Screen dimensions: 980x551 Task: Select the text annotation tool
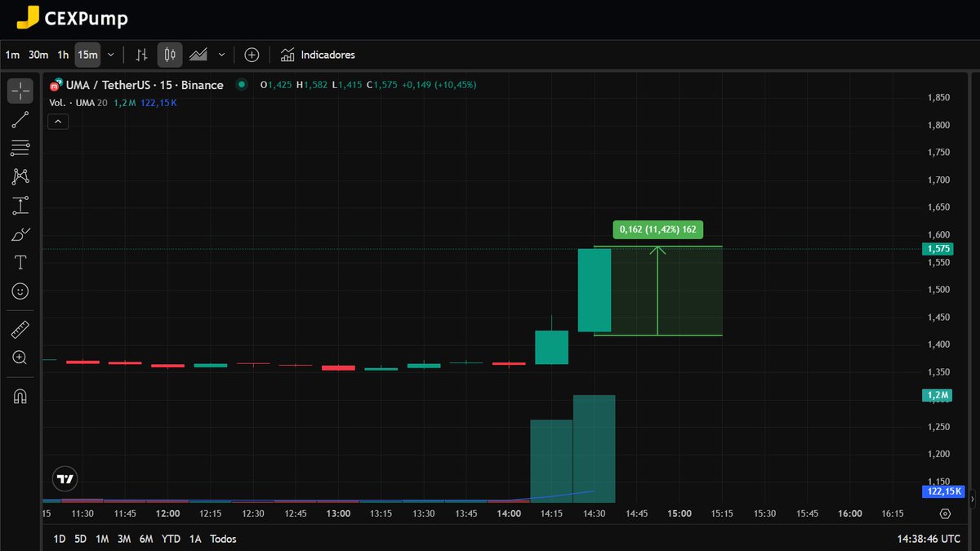tap(20, 262)
